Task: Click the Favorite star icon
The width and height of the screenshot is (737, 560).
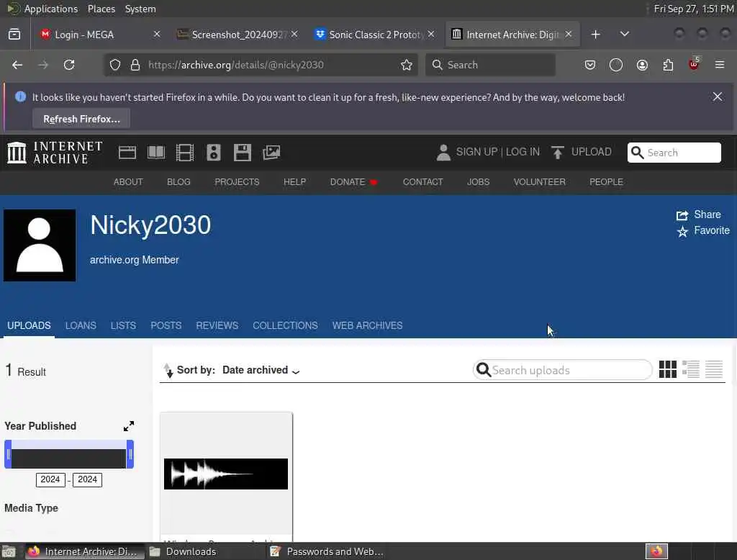Action: pos(682,231)
